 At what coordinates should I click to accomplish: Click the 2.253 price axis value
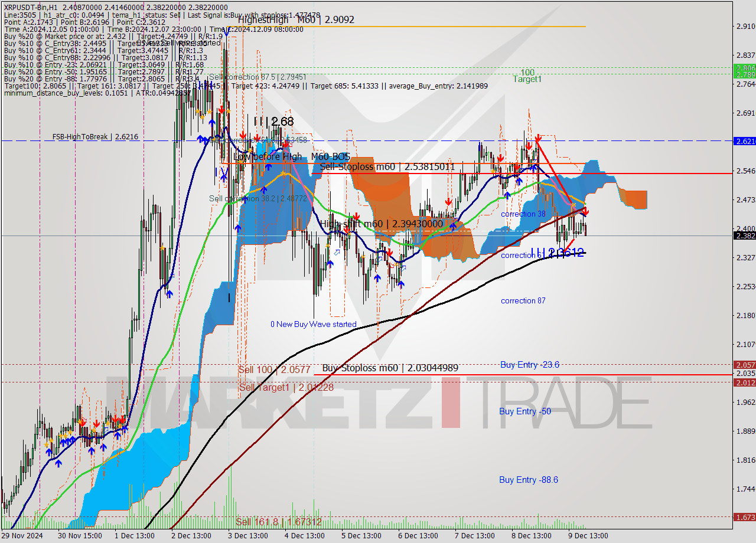pyautogui.click(x=745, y=286)
